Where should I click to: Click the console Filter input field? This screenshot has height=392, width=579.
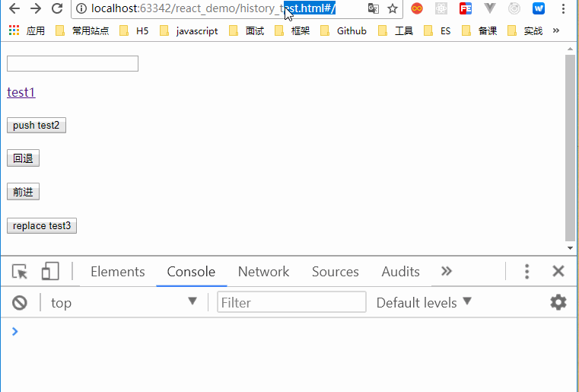[291, 303]
